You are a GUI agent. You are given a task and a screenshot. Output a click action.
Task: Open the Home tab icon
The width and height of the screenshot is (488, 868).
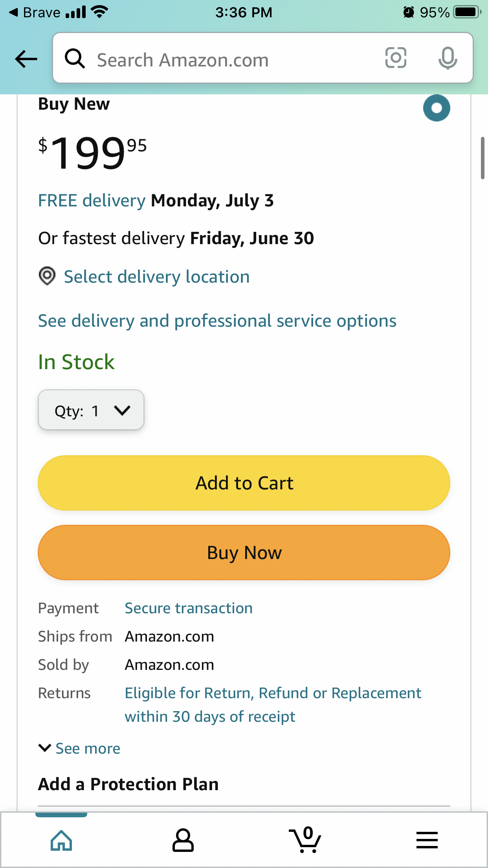pyautogui.click(x=61, y=840)
